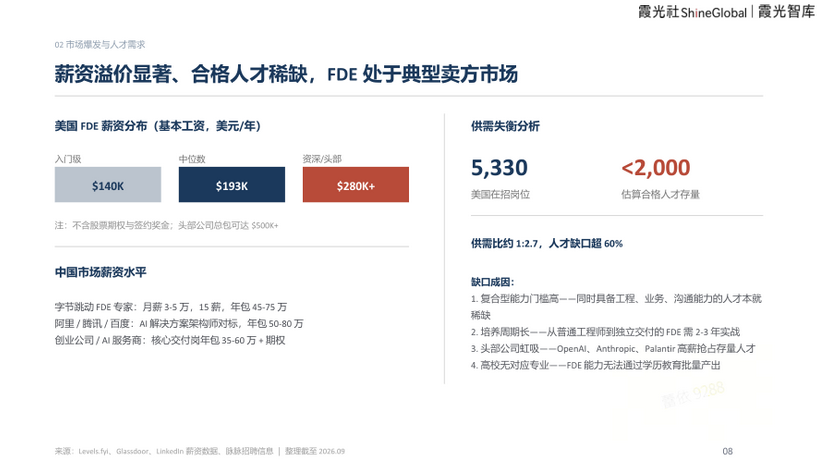
Task: Click the 霞光智库 logo text
Action: click(787, 12)
